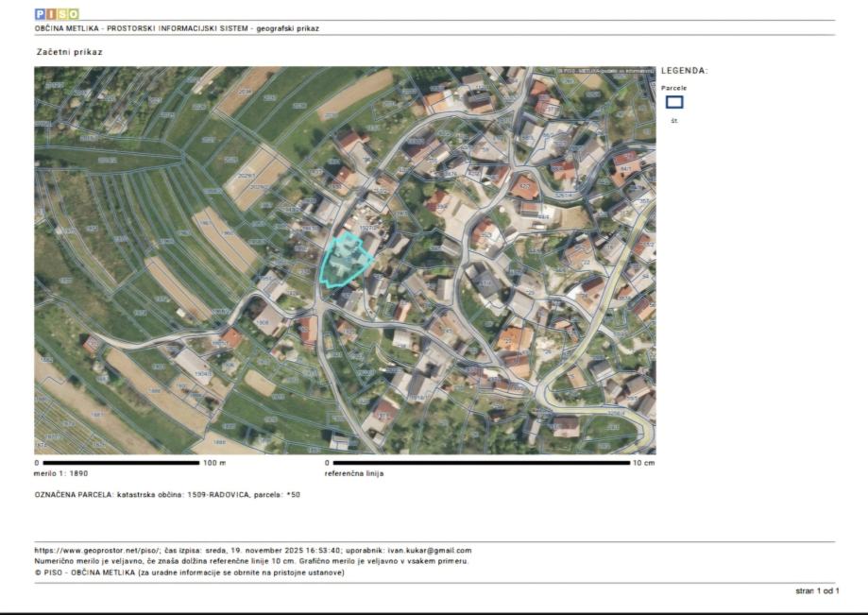Click the 10 cm reference line bar
Screen dimensions: 868x615
coord(478,463)
